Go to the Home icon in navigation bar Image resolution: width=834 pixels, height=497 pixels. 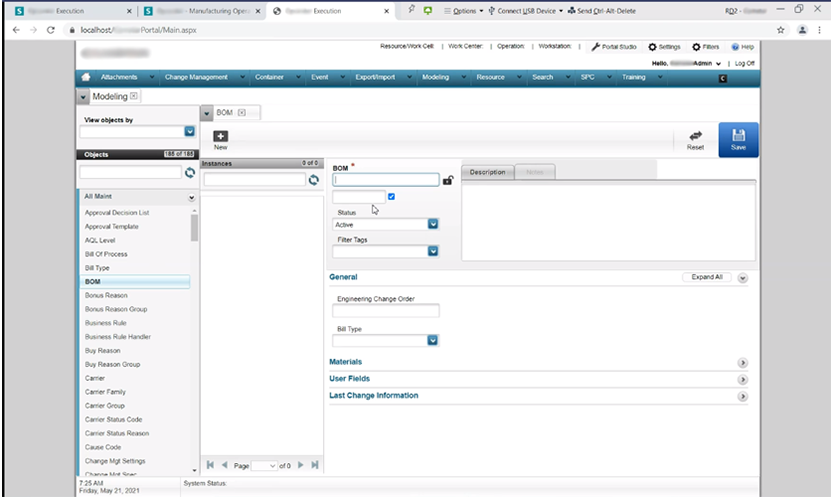tap(87, 77)
